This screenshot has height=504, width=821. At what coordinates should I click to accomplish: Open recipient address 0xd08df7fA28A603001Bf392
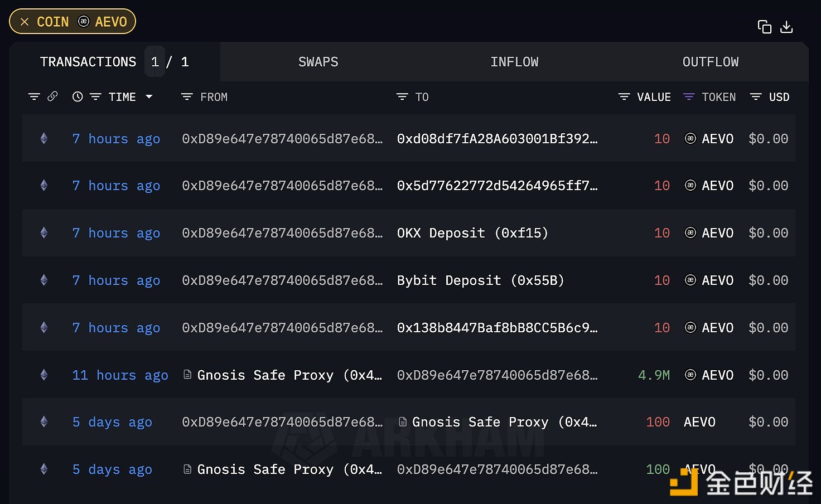click(x=497, y=139)
